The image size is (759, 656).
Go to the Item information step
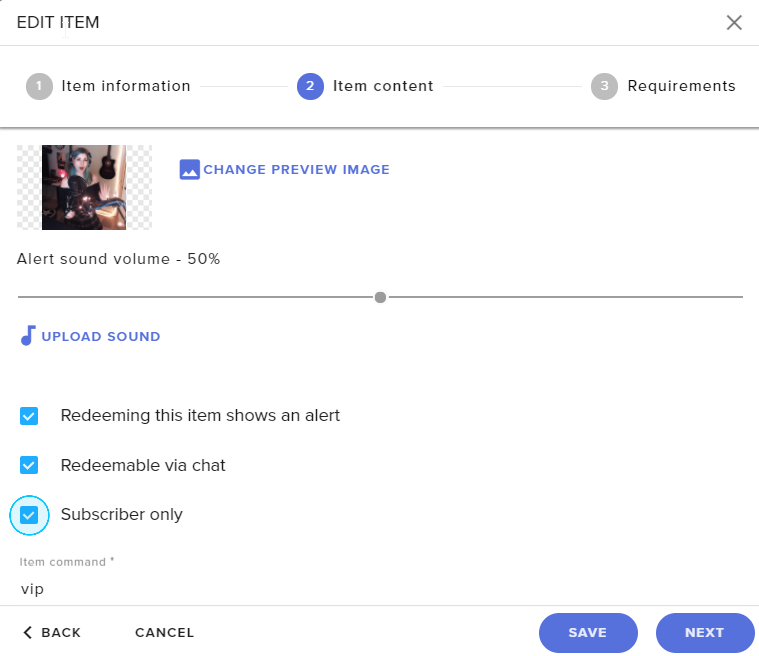pos(126,86)
